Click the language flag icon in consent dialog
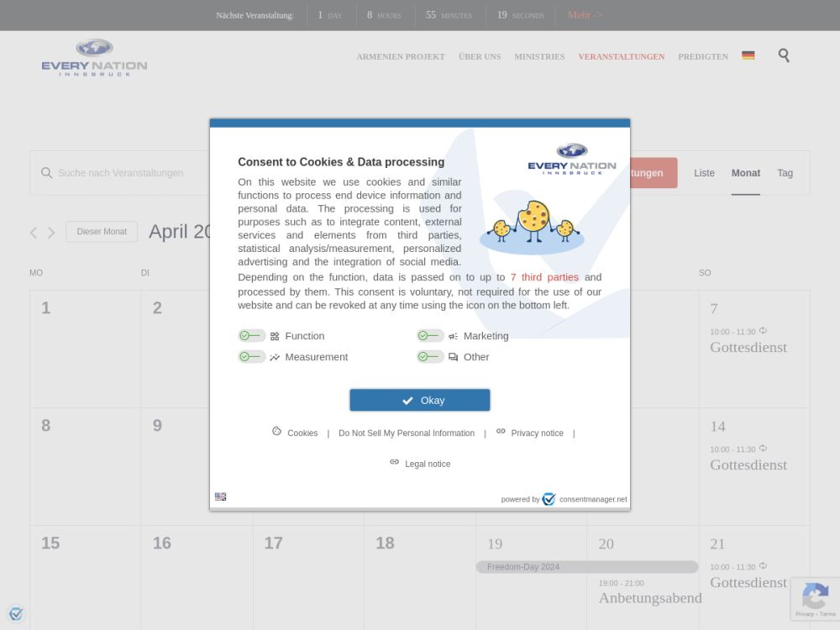The image size is (840, 630). [x=220, y=496]
